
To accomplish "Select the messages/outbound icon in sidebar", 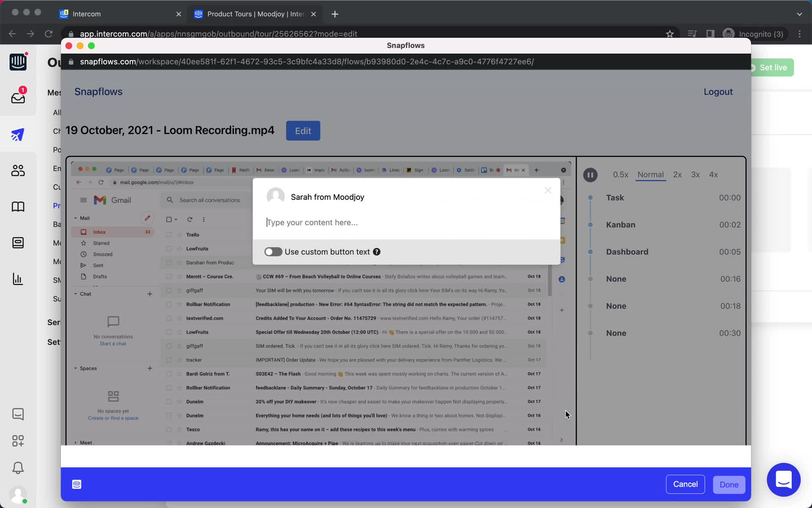I will click(x=17, y=134).
